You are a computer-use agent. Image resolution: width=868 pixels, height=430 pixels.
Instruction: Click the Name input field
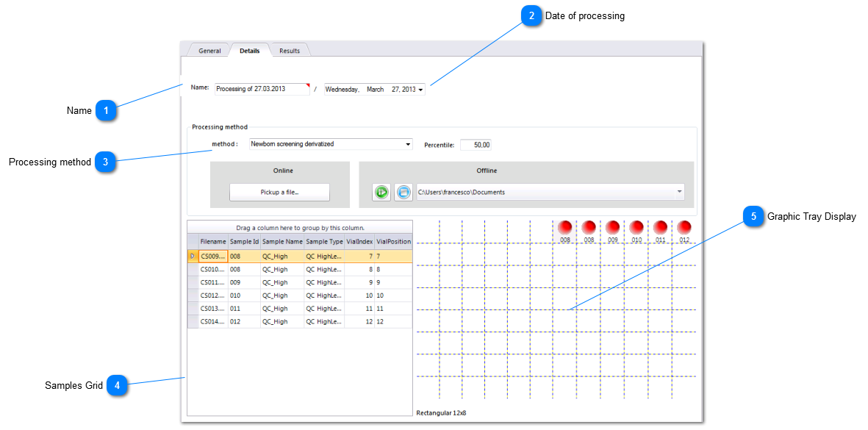[262, 89]
